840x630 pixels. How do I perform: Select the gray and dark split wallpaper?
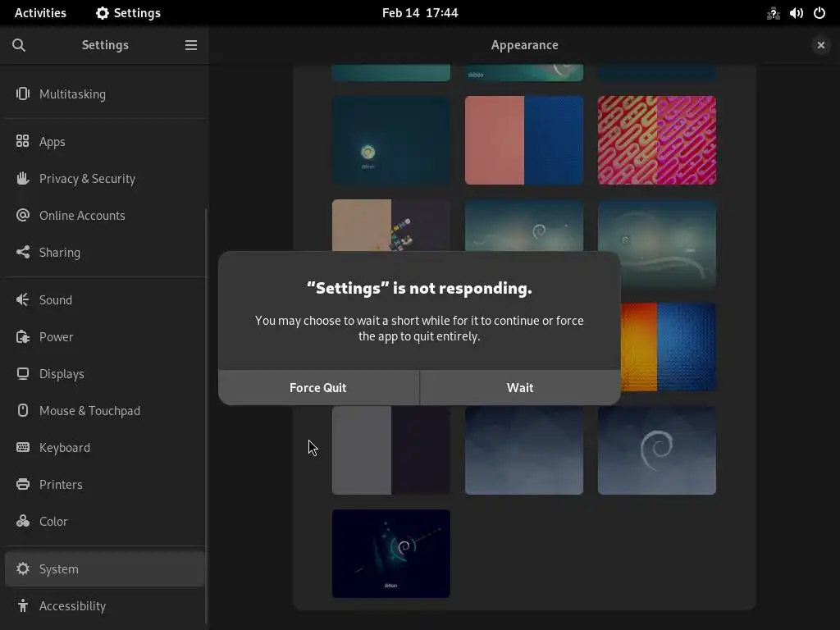[x=391, y=450]
